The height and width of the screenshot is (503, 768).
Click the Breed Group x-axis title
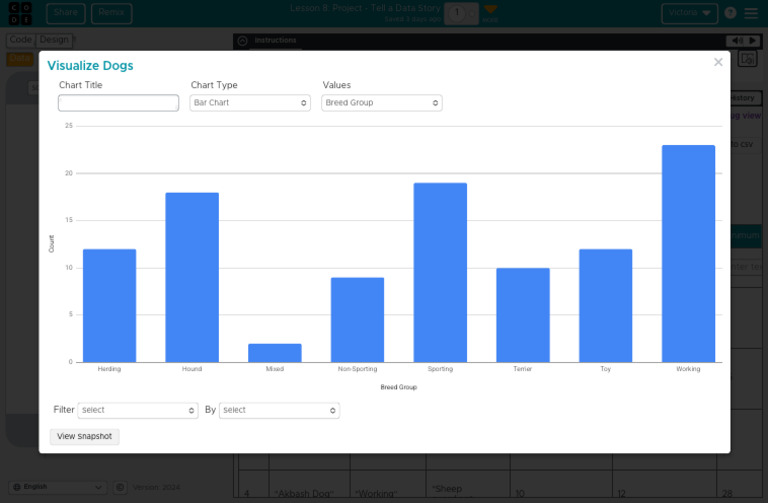(x=399, y=387)
